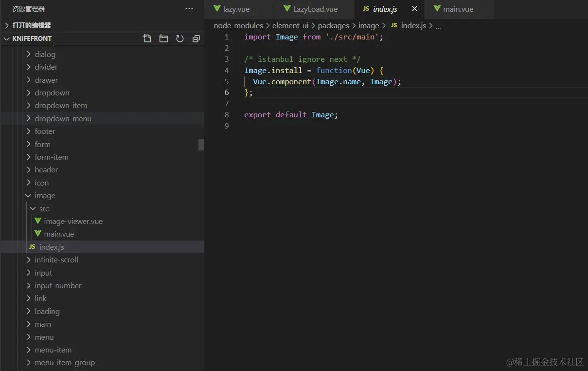Click the New File icon in explorer header
Viewport: 588px width, 371px height.
coord(147,38)
